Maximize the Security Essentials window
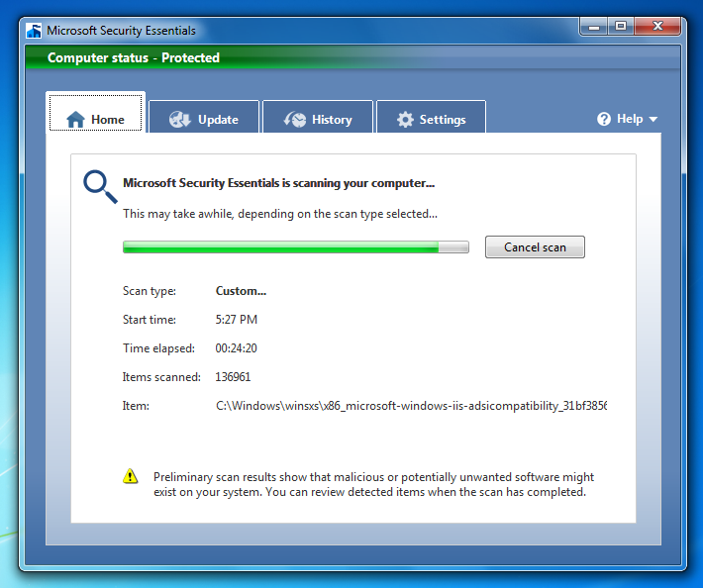This screenshot has width=703, height=588. pyautogui.click(x=621, y=27)
